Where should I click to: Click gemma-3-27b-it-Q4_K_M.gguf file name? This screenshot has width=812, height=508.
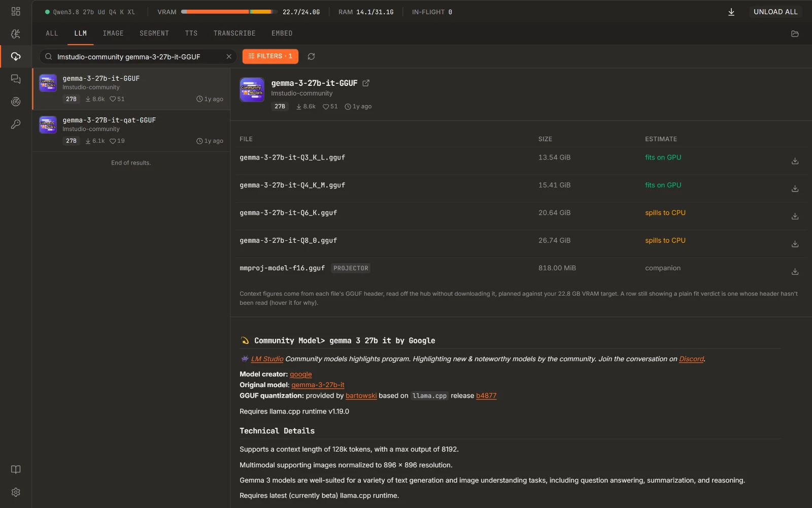pos(292,185)
